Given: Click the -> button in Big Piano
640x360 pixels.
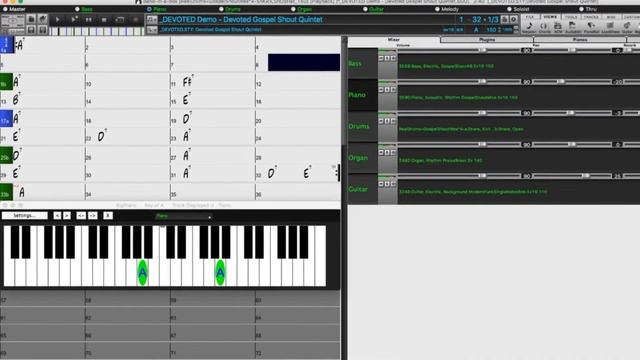Looking at the screenshot, I should (93, 216).
